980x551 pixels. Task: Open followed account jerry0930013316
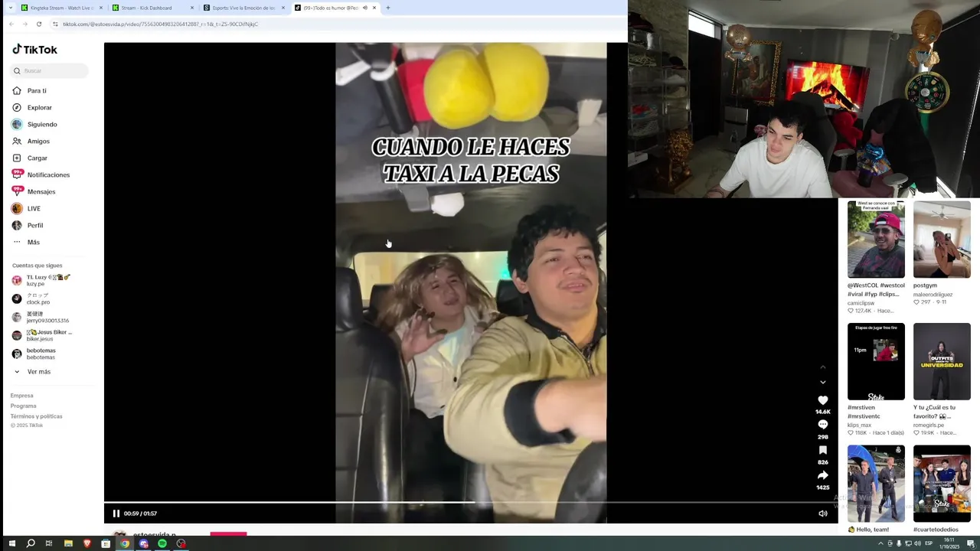pos(41,317)
